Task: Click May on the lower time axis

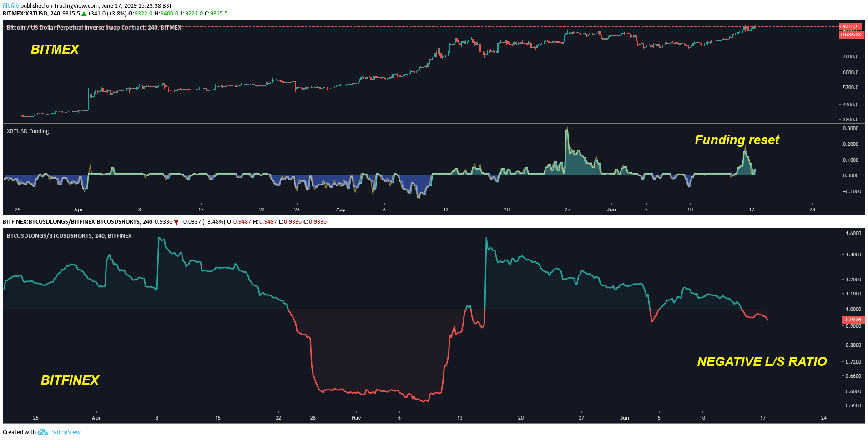Action: pyautogui.click(x=356, y=418)
